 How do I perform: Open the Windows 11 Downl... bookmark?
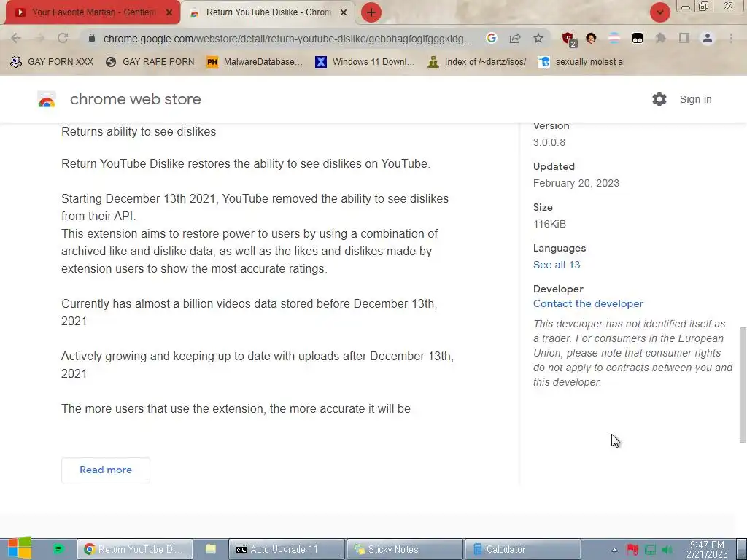365,62
